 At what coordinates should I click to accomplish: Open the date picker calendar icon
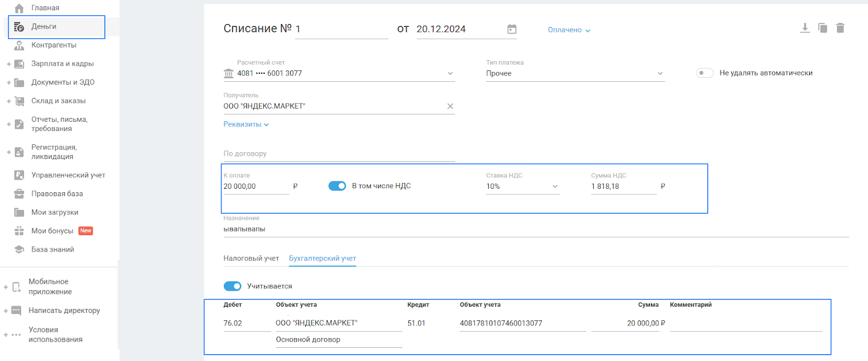click(512, 29)
